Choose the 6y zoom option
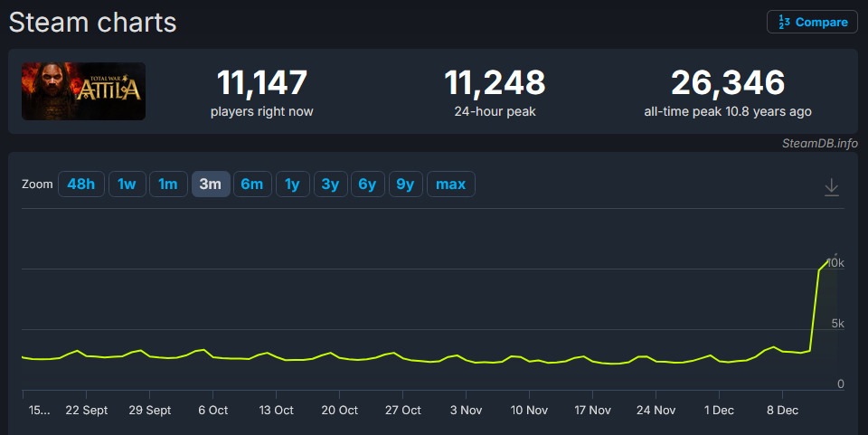This screenshot has width=868, height=435. click(x=368, y=184)
